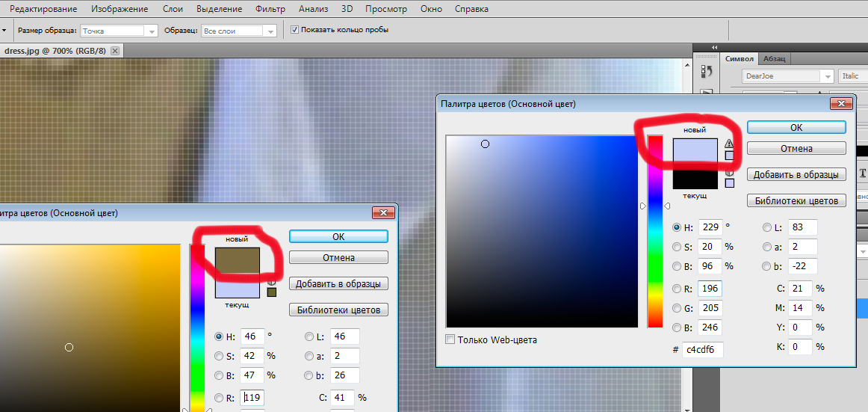Open the Окно menu
The width and height of the screenshot is (868, 412).
pos(431,9)
